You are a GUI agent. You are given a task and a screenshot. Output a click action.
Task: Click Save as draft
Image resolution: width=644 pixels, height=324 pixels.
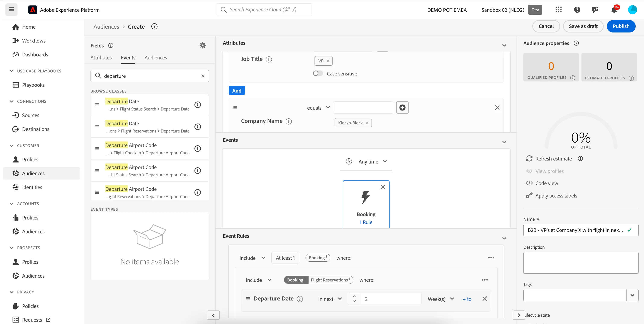coord(583,26)
